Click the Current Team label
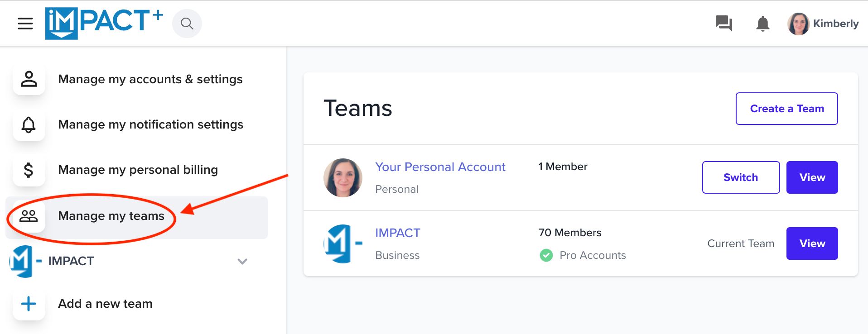 pos(741,243)
